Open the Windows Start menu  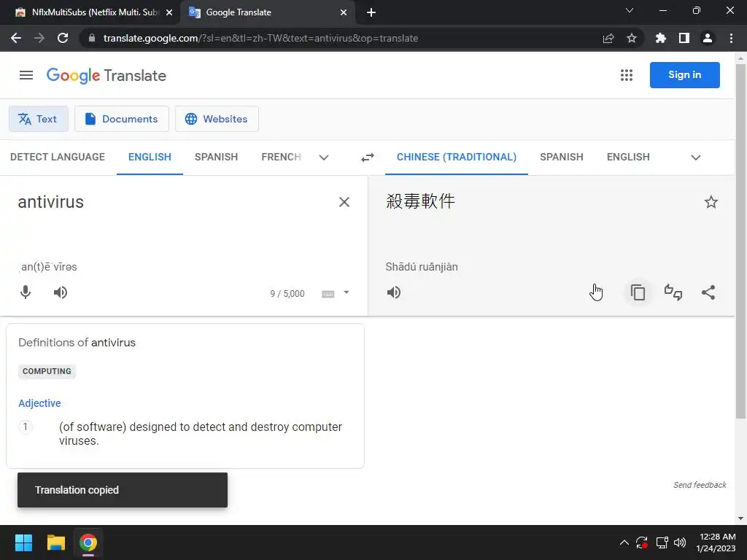pyautogui.click(x=23, y=542)
